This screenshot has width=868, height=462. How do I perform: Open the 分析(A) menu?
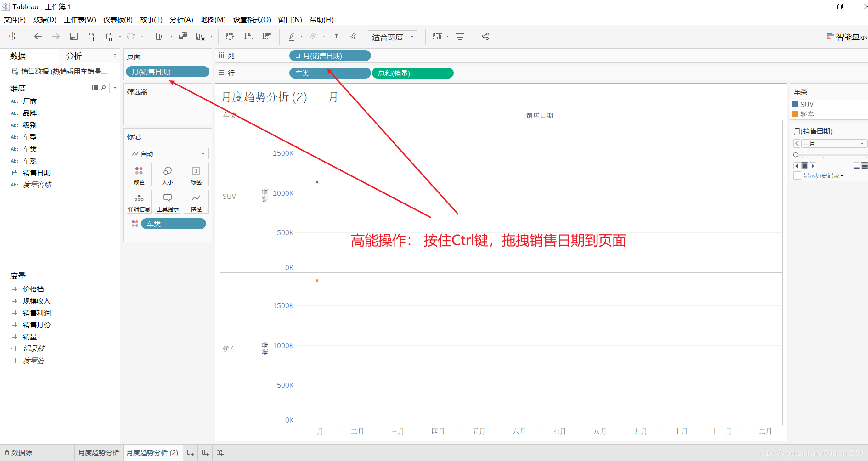tap(181, 19)
